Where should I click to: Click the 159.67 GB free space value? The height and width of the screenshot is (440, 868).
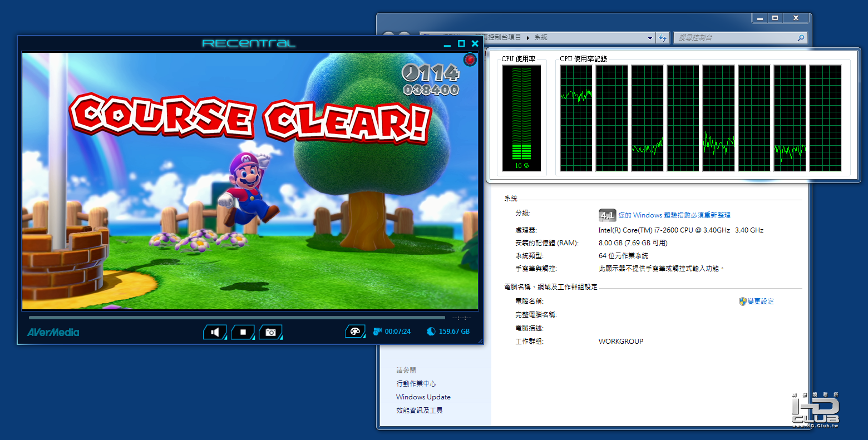(x=454, y=332)
